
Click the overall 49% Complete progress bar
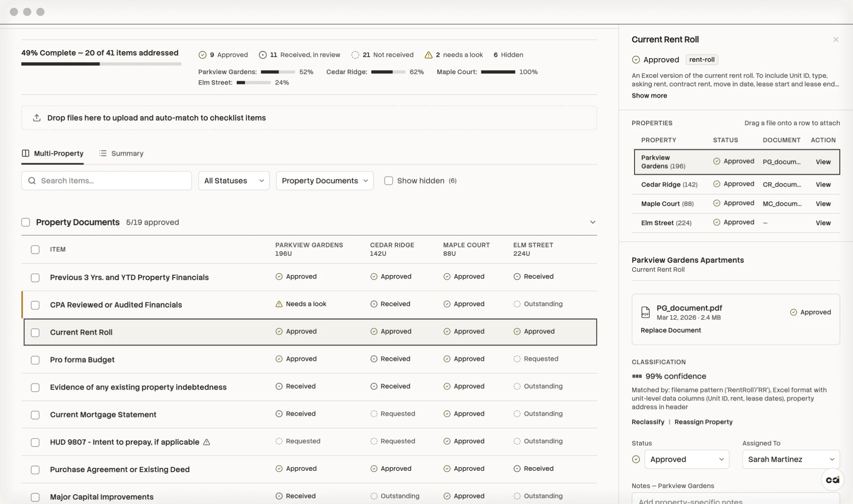101,64
